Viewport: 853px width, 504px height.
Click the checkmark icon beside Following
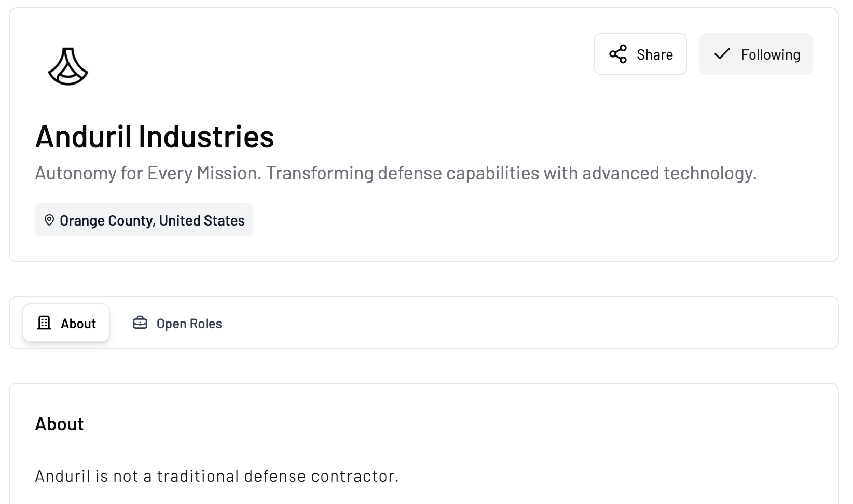click(722, 54)
